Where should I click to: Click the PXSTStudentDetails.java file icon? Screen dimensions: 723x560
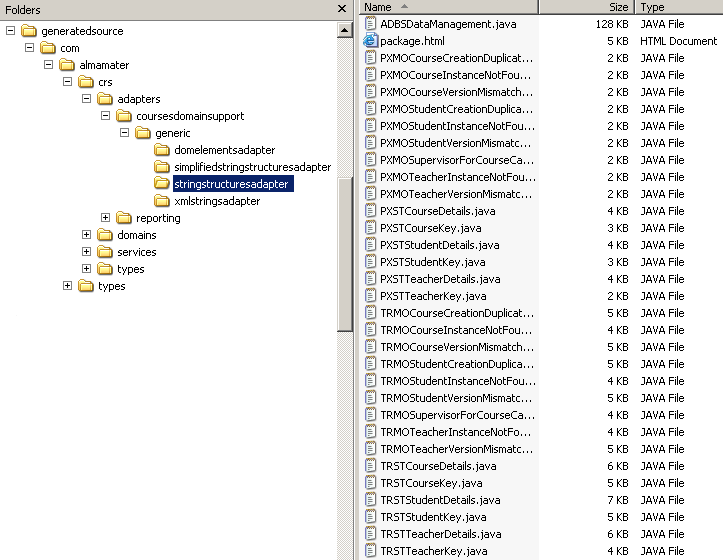click(370, 245)
